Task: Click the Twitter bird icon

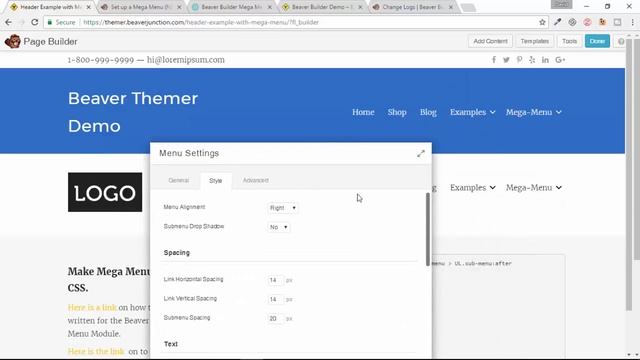Action: (x=506, y=60)
